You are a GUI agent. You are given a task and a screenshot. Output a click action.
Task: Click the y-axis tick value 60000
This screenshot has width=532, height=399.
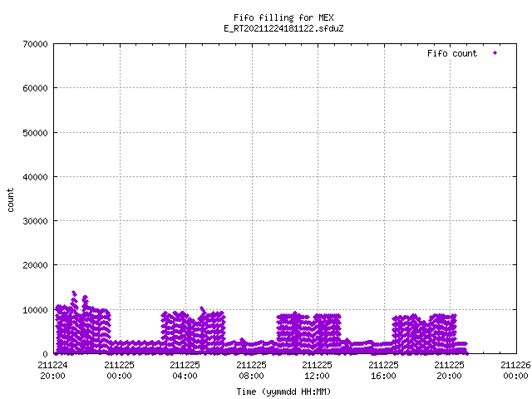(x=35, y=88)
